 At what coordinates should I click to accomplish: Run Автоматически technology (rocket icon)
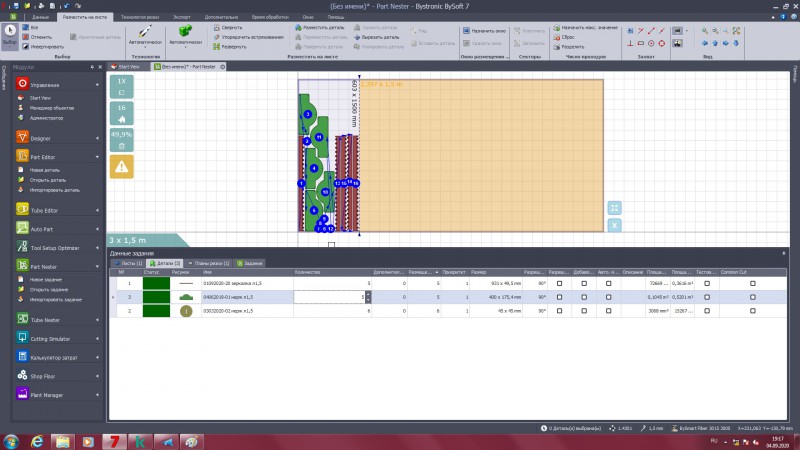145,35
